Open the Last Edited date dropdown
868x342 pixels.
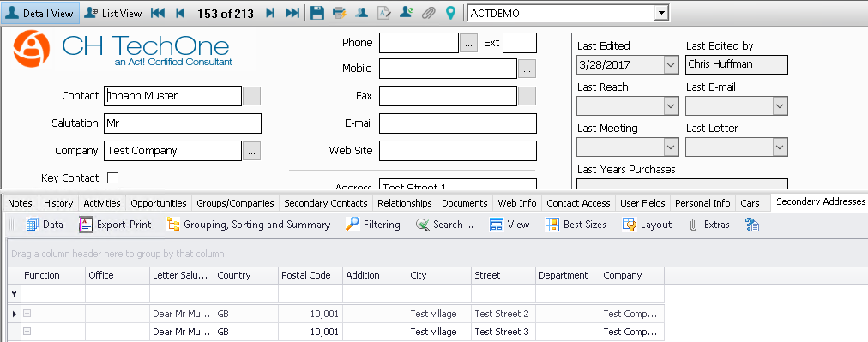pos(671,64)
